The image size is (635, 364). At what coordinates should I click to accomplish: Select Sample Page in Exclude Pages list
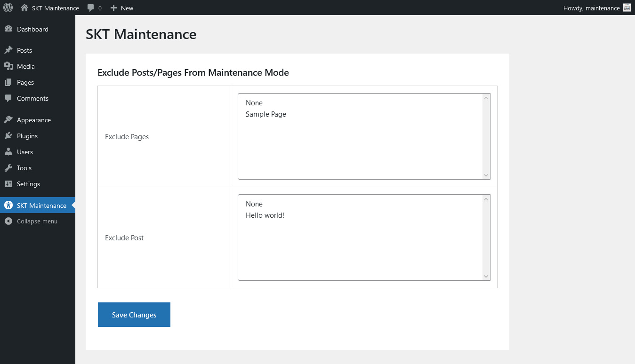coord(266,114)
